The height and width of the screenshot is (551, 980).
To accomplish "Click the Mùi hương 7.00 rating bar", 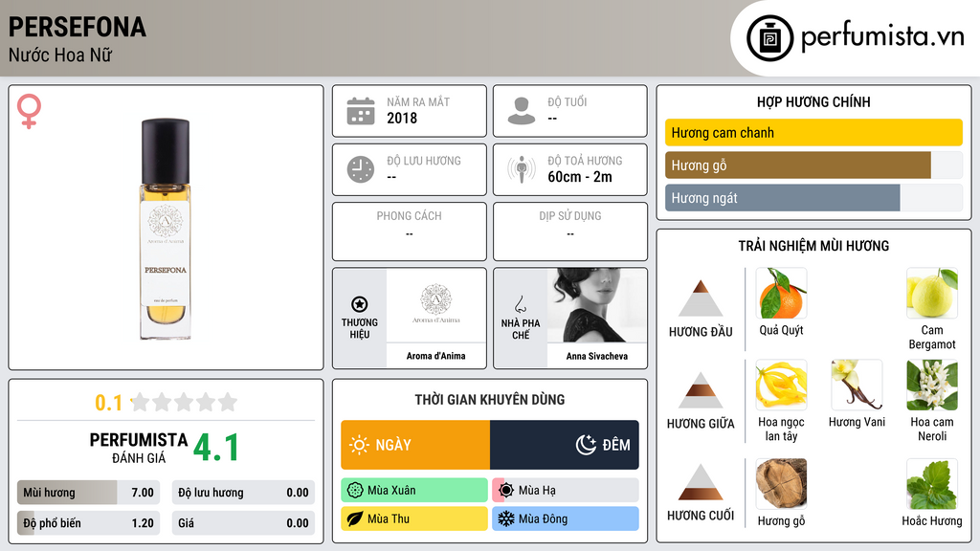I will tap(89, 493).
